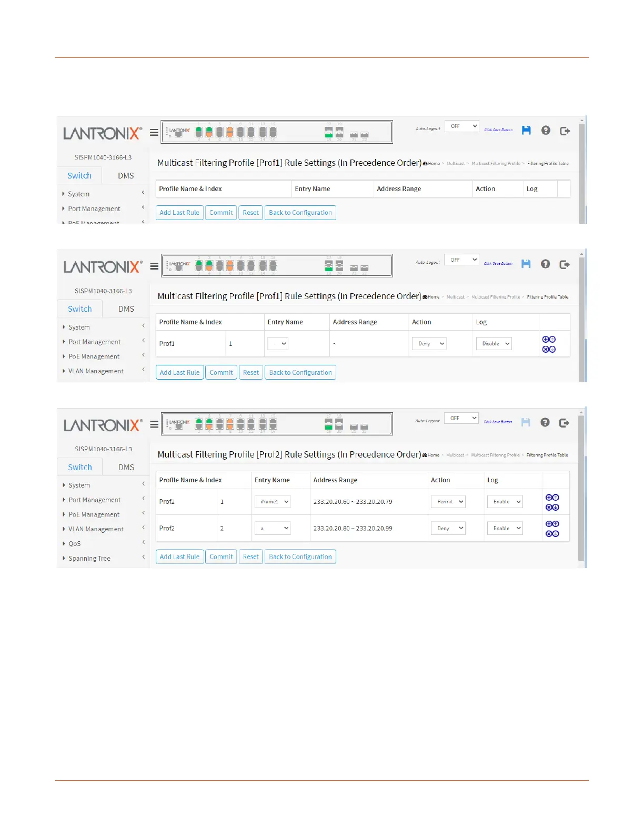Open the Entry Name dropdown showing iName1
The width and height of the screenshot is (644, 834).
[x=273, y=502]
